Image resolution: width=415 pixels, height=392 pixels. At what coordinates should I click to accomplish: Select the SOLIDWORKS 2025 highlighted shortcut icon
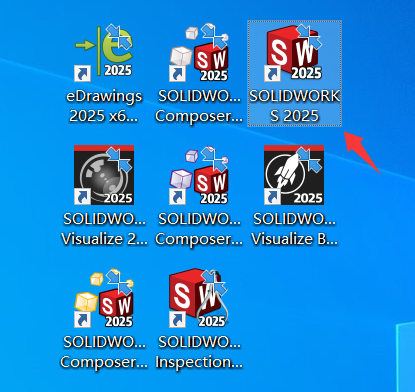point(294,52)
